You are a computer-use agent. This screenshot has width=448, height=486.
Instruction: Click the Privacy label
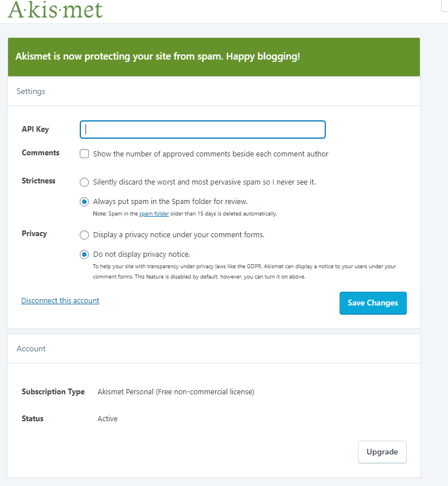34,233
